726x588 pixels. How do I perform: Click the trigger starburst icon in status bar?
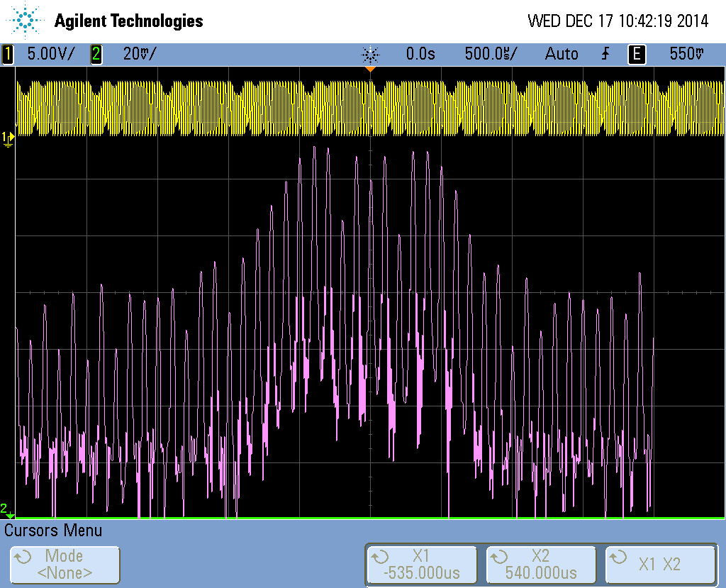point(370,55)
